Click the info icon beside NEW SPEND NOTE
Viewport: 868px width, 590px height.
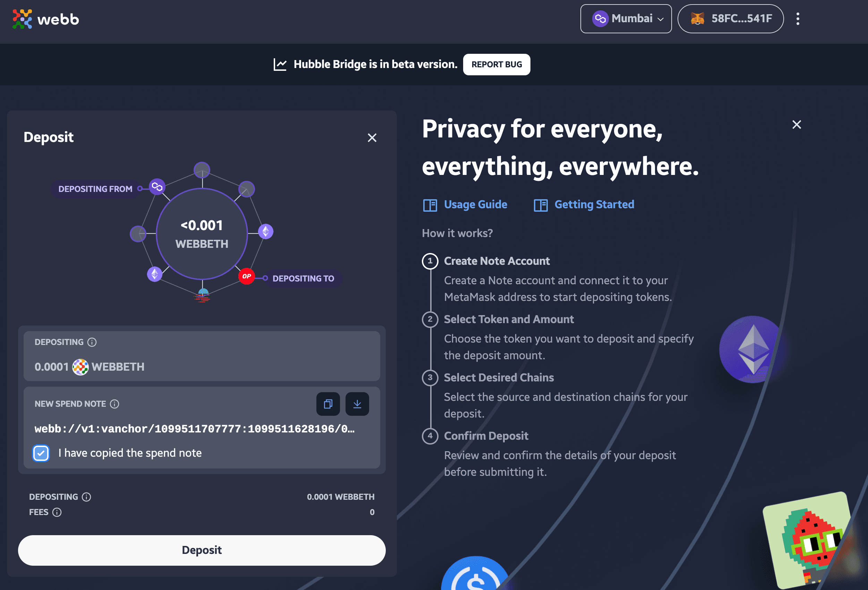[x=114, y=404]
